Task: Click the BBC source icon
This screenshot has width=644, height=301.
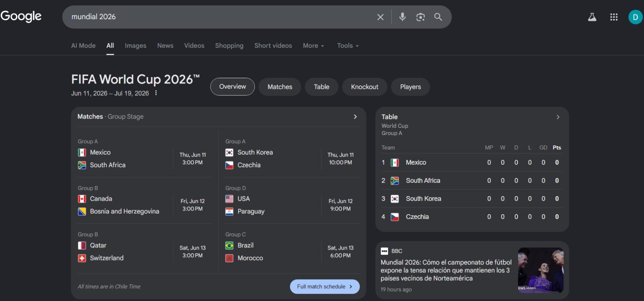Action: point(384,251)
